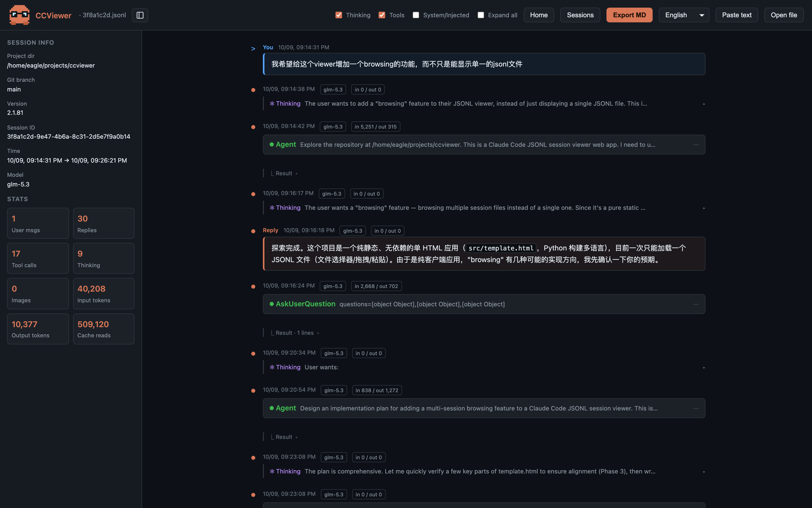Click the glm-5.3 badge next to Reply
Screen dimensions: 812x508
353,231
